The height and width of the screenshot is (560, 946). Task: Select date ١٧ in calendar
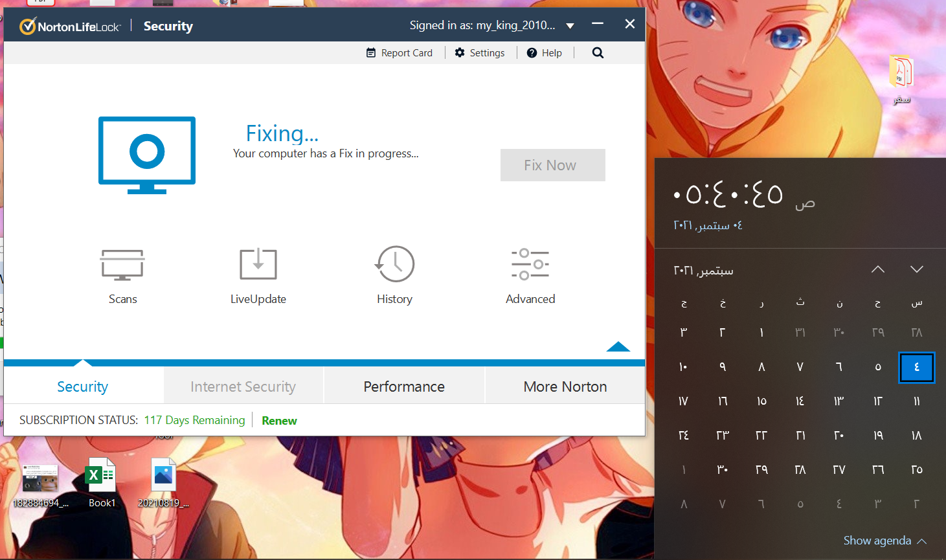(x=684, y=401)
